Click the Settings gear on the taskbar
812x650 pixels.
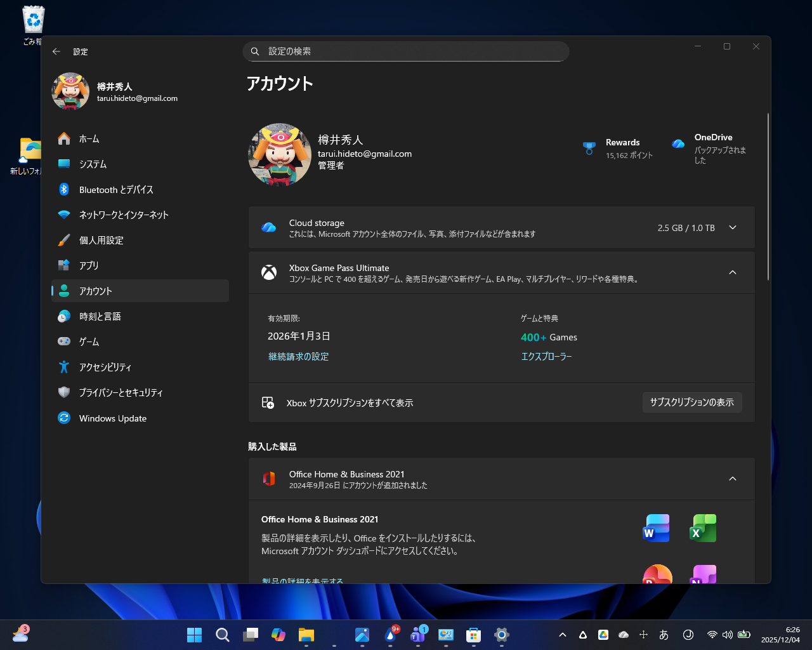(502, 635)
